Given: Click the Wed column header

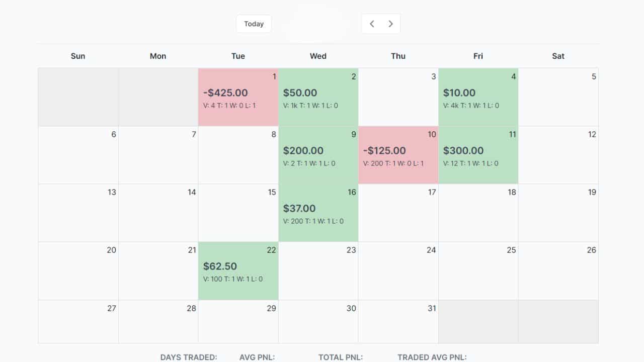Looking at the screenshot, I should (318, 56).
